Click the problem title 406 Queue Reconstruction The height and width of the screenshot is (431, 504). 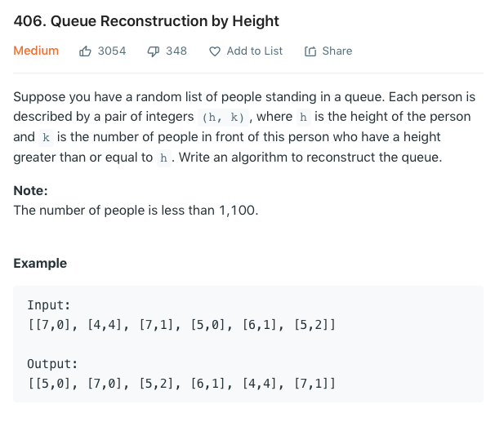pyautogui.click(x=146, y=21)
